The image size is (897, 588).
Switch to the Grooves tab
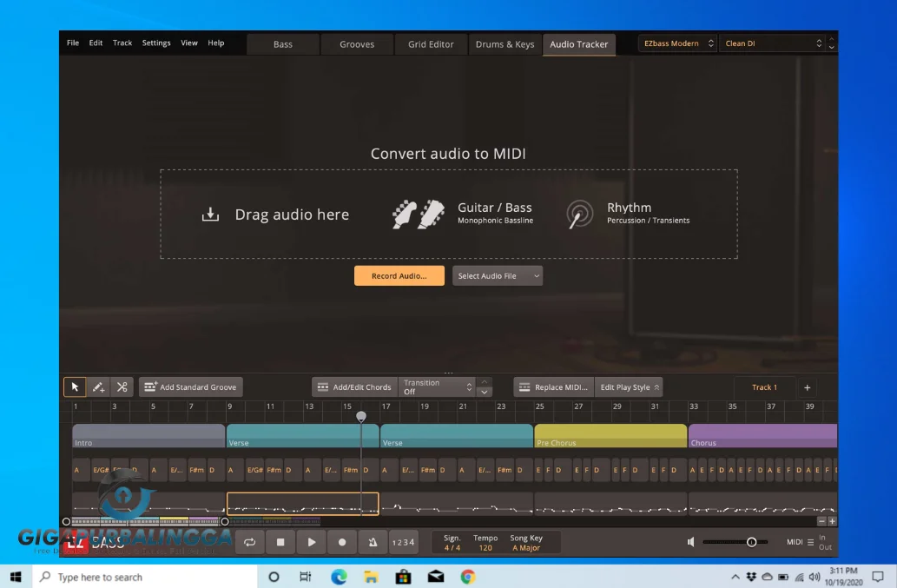coord(357,44)
